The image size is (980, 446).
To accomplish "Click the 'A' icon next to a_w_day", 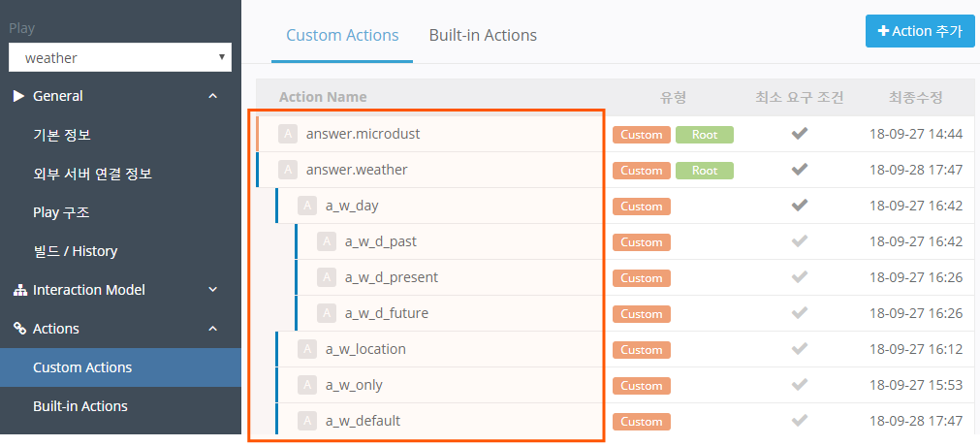I will [x=306, y=206].
